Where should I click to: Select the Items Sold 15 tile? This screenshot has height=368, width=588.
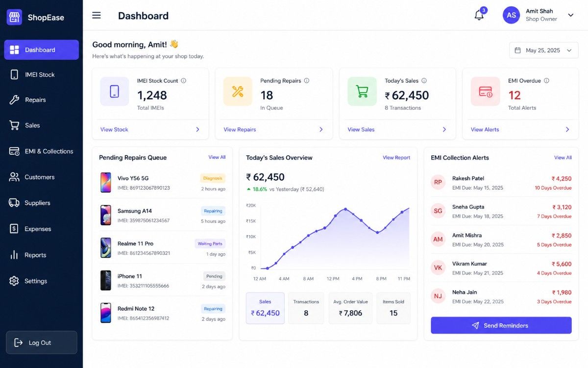[x=393, y=308]
